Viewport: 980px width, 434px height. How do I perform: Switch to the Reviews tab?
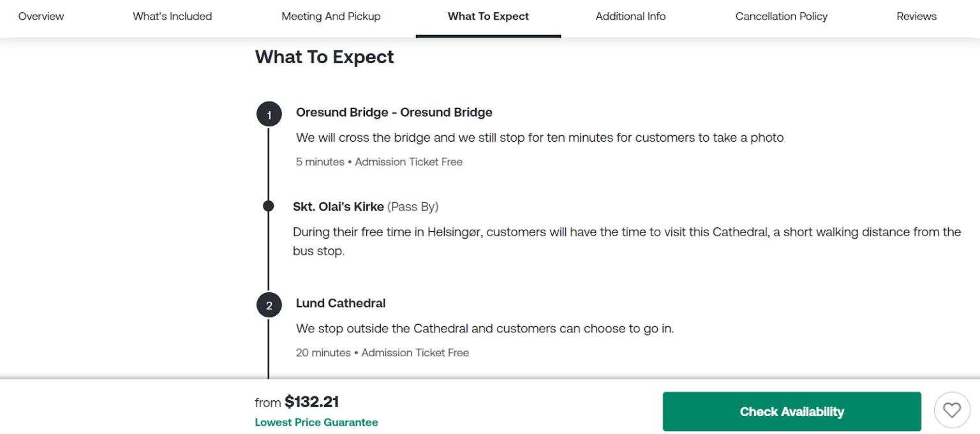pyautogui.click(x=916, y=17)
